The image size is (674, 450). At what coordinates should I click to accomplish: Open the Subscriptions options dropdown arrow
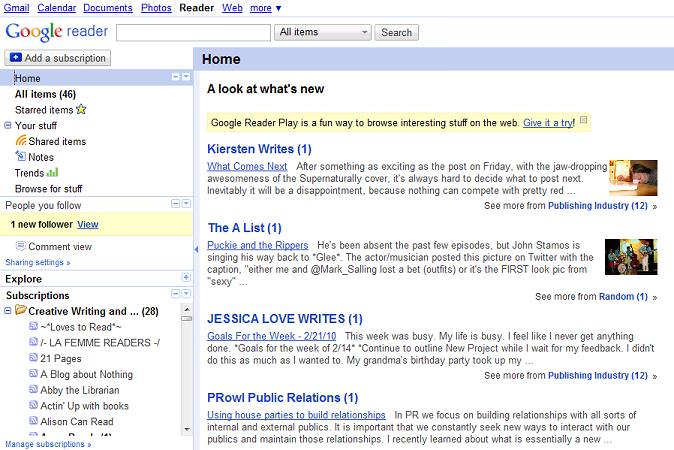tap(186, 294)
